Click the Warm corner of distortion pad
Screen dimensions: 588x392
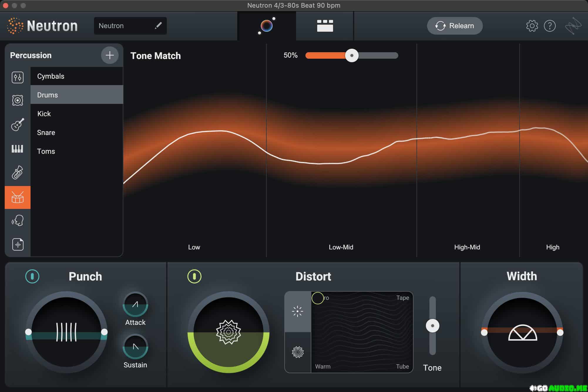(323, 366)
